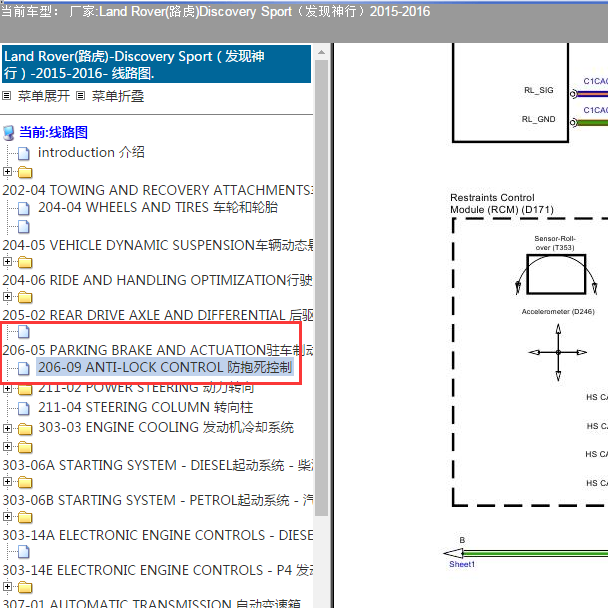Click folder icon above 307-01 AUTOMATIC TRANSMISSION
The width and height of the screenshot is (608, 608).
coord(25,587)
